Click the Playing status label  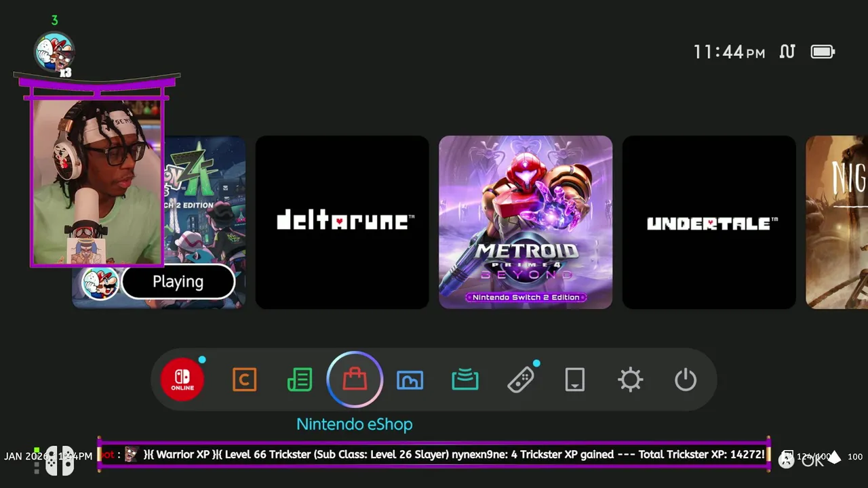tap(178, 282)
